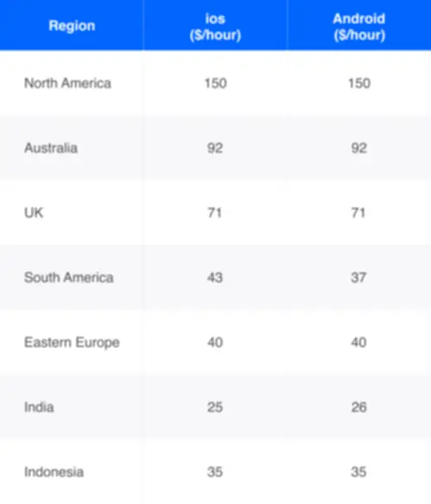Select the ios ($/hour) column header
This screenshot has height=504, width=431.
215,27
